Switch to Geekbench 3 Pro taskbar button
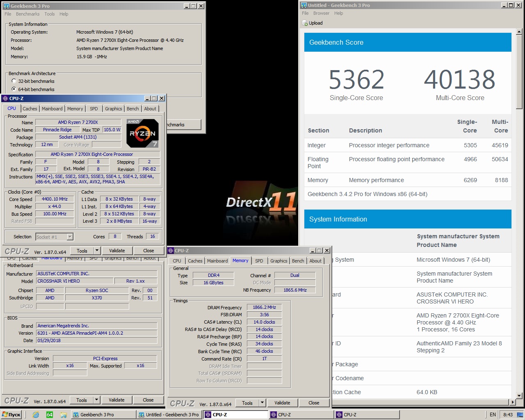Screen dimensions: 525x420 (103, 415)
